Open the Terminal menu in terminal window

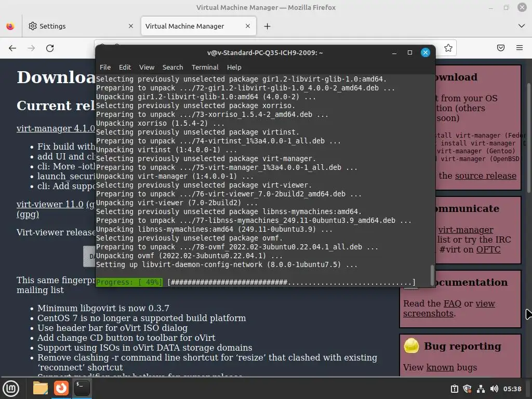(205, 67)
